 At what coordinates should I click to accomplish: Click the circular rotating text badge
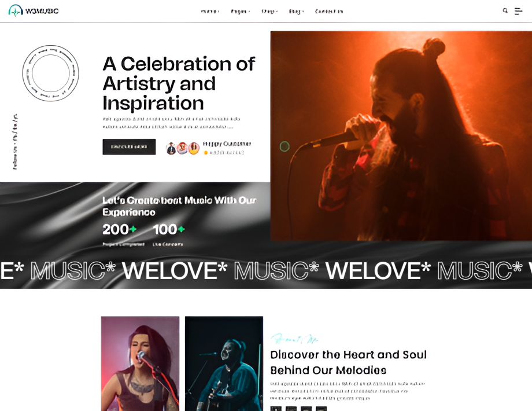tap(50, 73)
